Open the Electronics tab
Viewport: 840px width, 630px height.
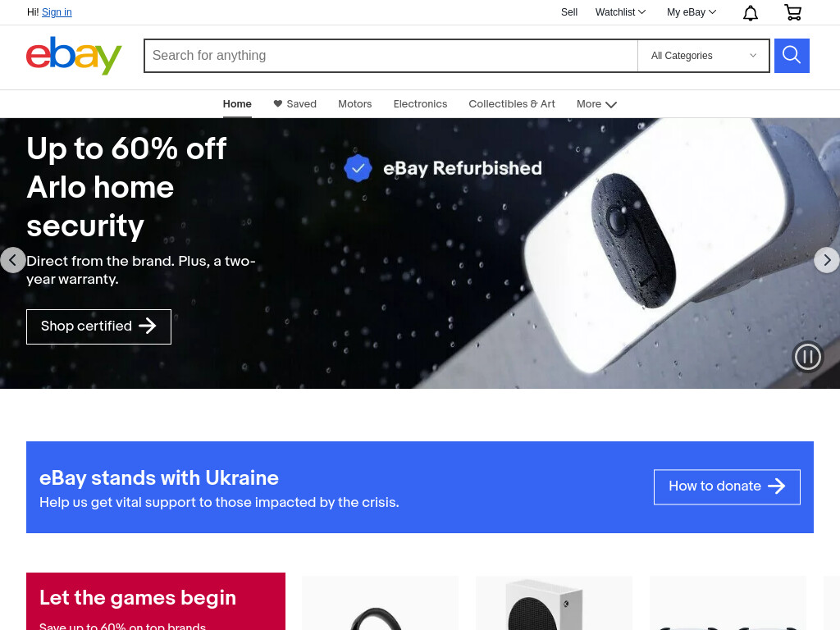[420, 104]
